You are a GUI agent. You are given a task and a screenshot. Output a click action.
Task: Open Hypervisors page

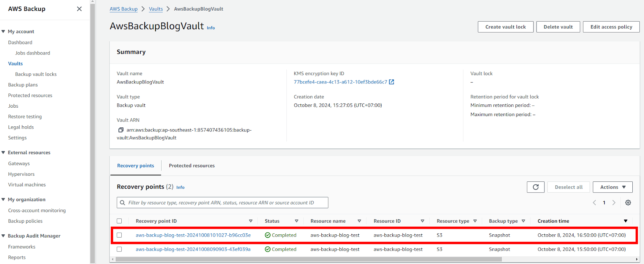point(21,174)
